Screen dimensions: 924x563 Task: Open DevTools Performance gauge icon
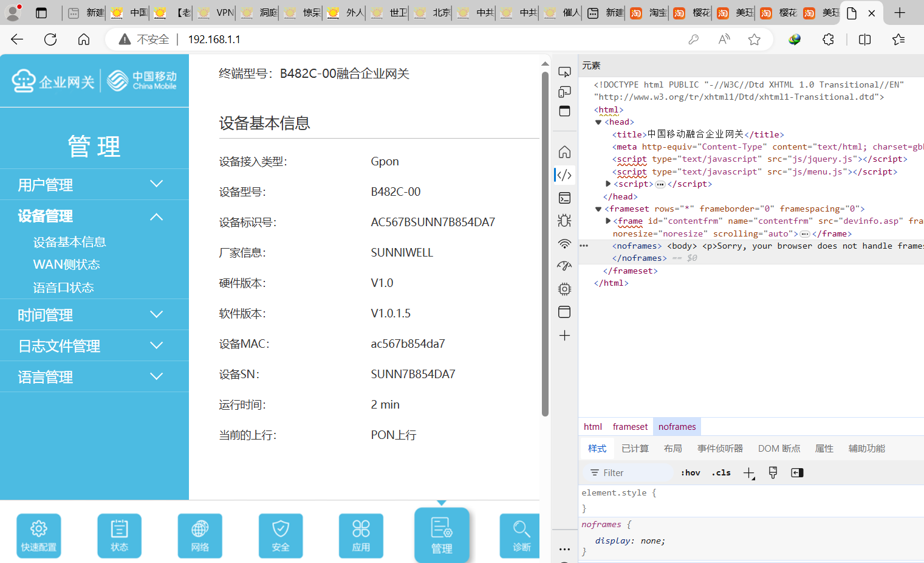pyautogui.click(x=564, y=266)
